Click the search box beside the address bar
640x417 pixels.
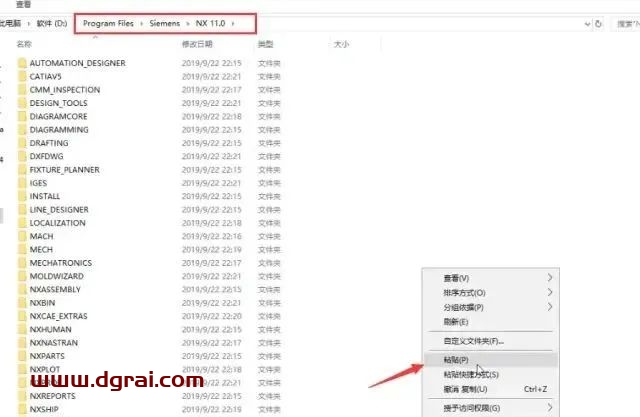[627, 24]
